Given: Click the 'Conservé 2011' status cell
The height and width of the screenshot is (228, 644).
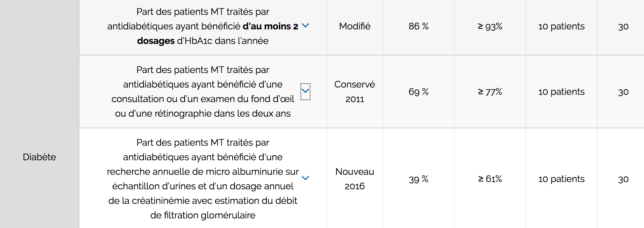Looking at the screenshot, I should point(355,92).
